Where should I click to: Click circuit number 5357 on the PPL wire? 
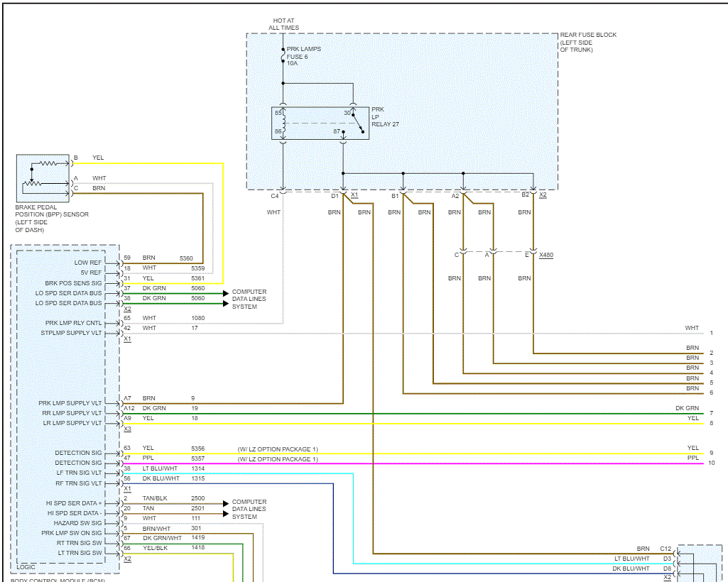tap(197, 459)
